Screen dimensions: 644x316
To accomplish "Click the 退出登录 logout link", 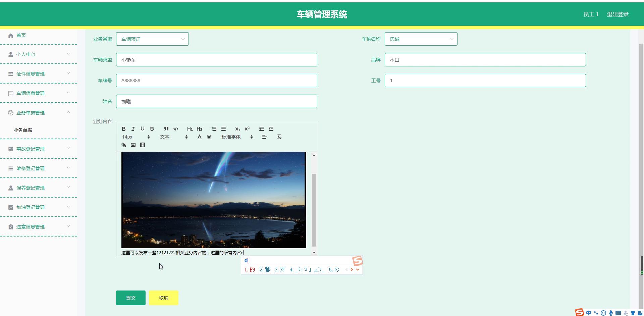I will [x=618, y=14].
